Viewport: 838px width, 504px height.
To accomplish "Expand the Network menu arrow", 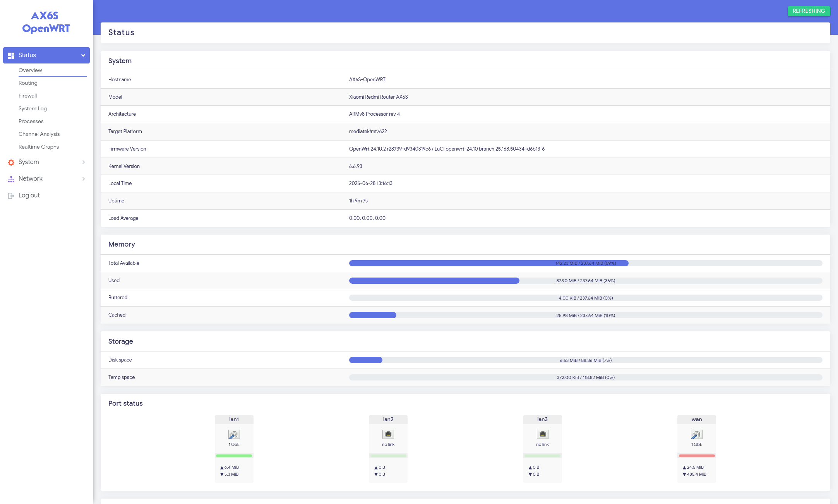I will (x=83, y=179).
